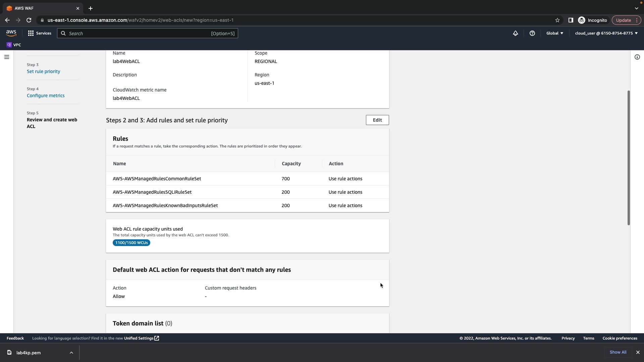Viewport: 644px width, 362px height.
Task: Open AWS home via logo icon
Action: 11,33
